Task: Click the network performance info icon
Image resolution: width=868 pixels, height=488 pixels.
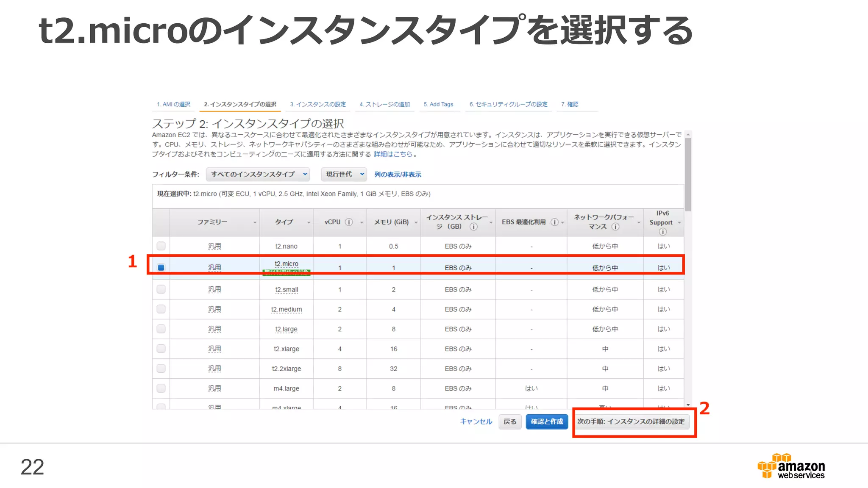Action: click(x=615, y=227)
